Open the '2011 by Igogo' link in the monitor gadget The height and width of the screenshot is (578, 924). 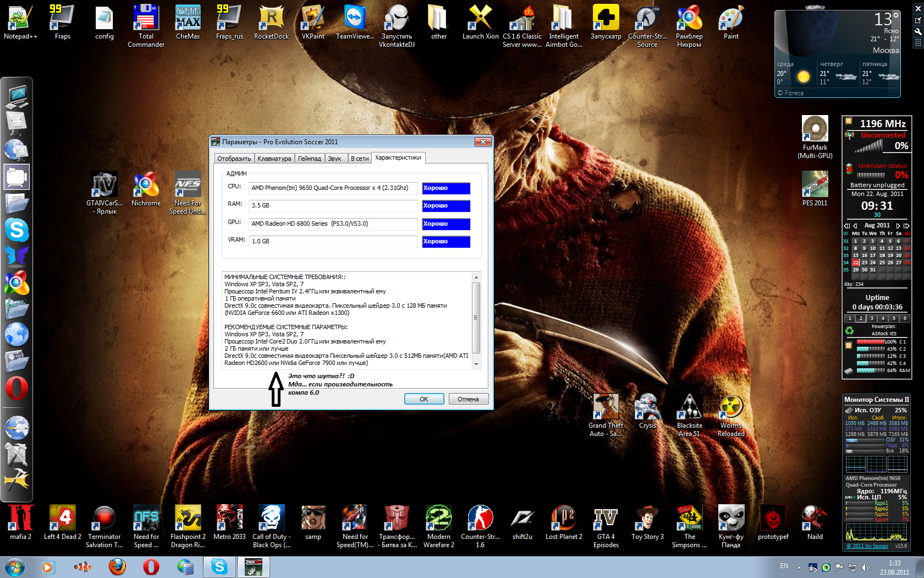point(867,546)
